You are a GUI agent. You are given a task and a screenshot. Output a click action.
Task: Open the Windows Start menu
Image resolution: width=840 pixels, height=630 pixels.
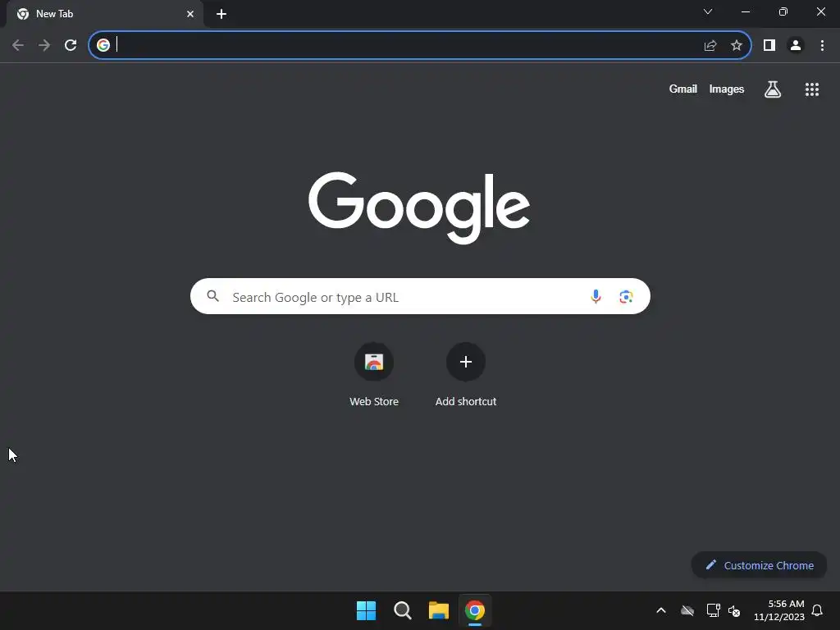[367, 610]
